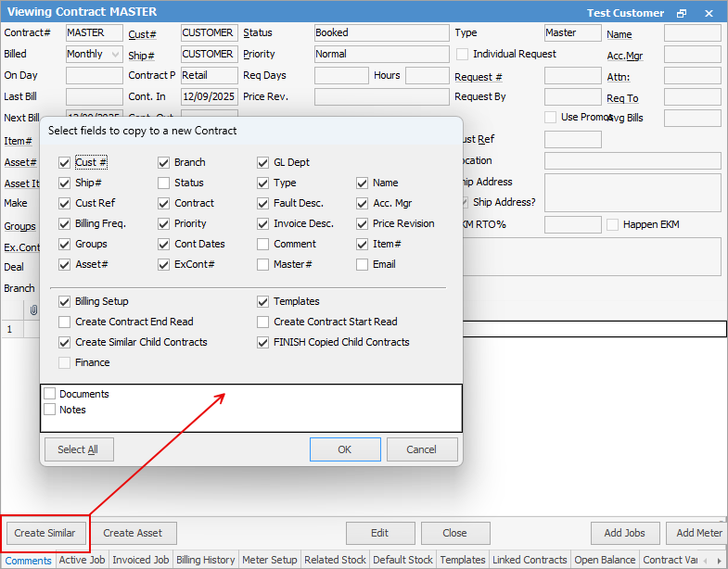The image size is (728, 569).
Task: Open the Templates tab
Action: [463, 560]
